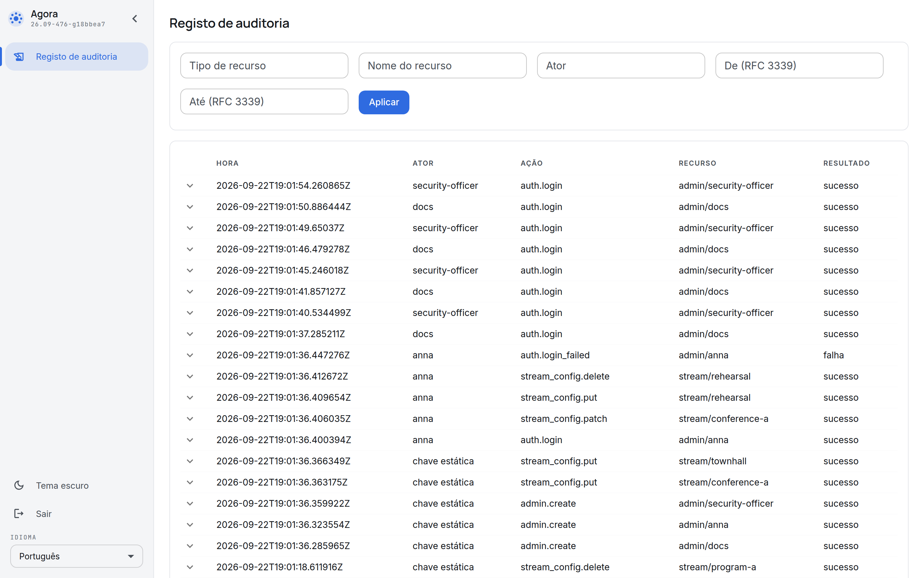Expand the 19:01:36.363175Z row

tap(190, 482)
